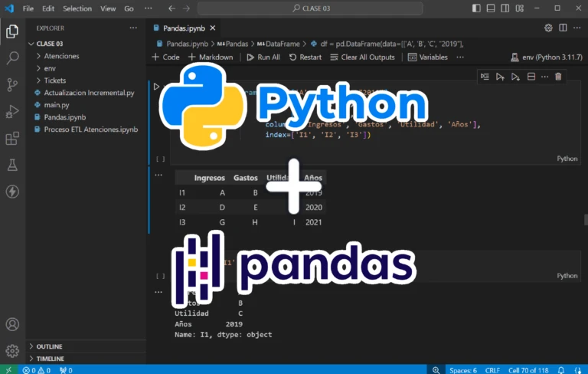
Task: Open the Accounts icon
Action: point(12,324)
